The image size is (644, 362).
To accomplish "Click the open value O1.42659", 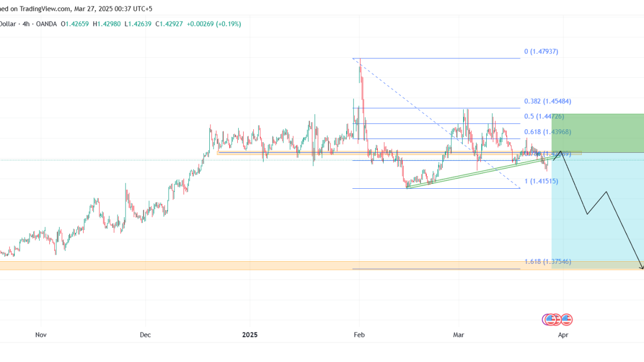I will tap(76, 24).
